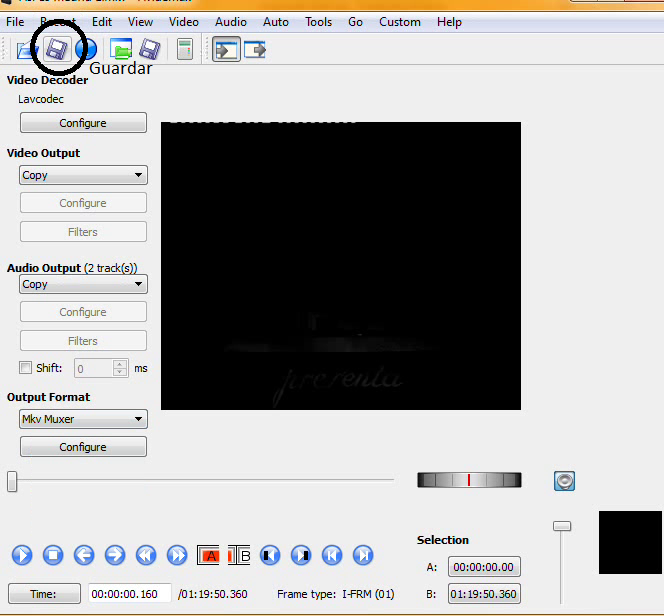Click Configure under Output Format

click(x=83, y=447)
